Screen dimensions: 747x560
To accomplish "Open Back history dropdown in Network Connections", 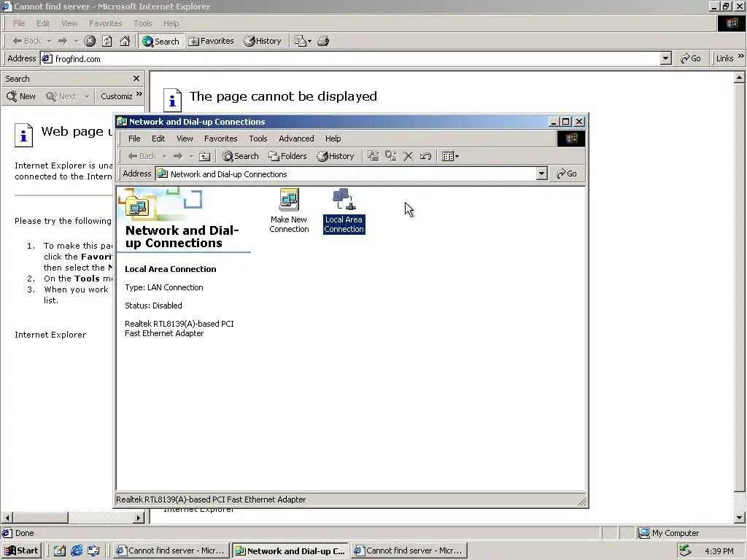I will pos(164,156).
